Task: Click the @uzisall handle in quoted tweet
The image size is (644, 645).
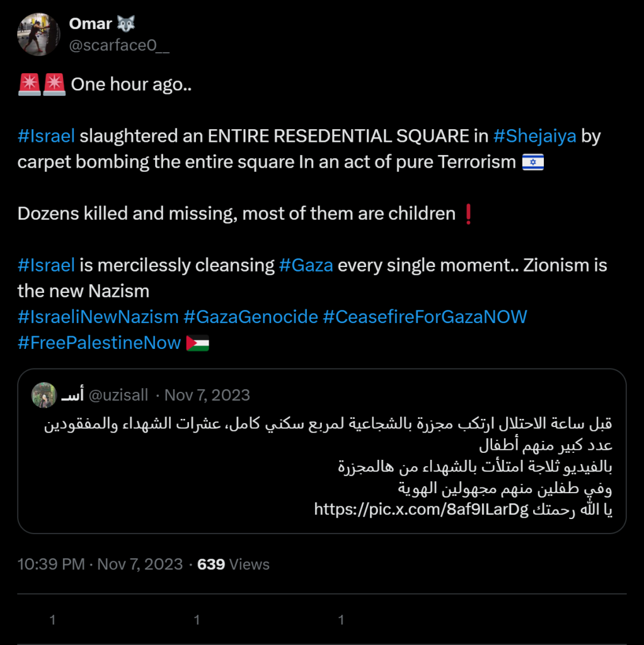Action: coord(118,395)
